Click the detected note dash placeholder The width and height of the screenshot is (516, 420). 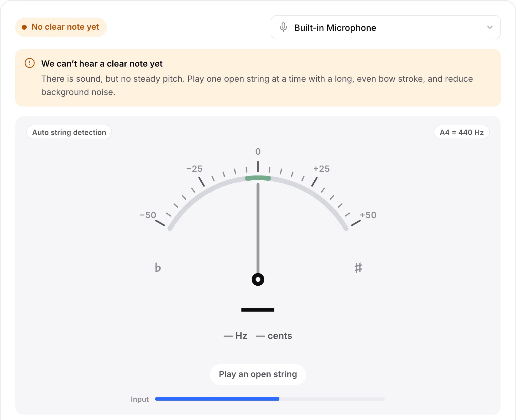[258, 310]
